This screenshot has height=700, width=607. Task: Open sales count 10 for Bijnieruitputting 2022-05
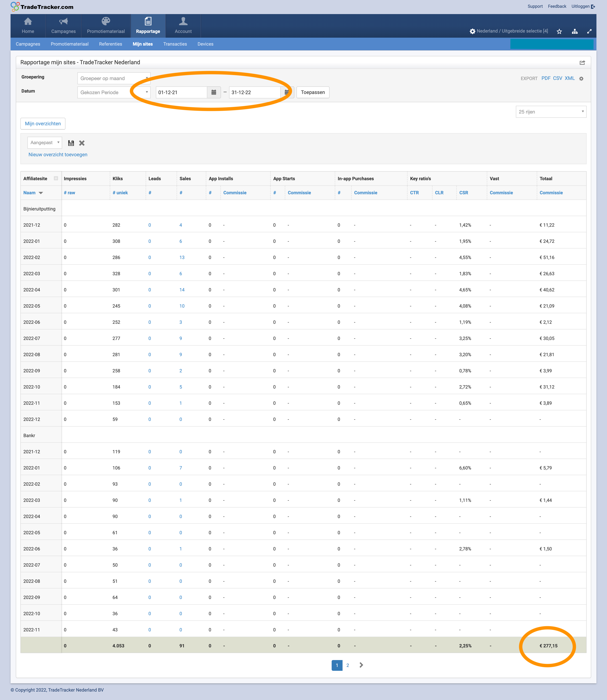click(x=182, y=306)
